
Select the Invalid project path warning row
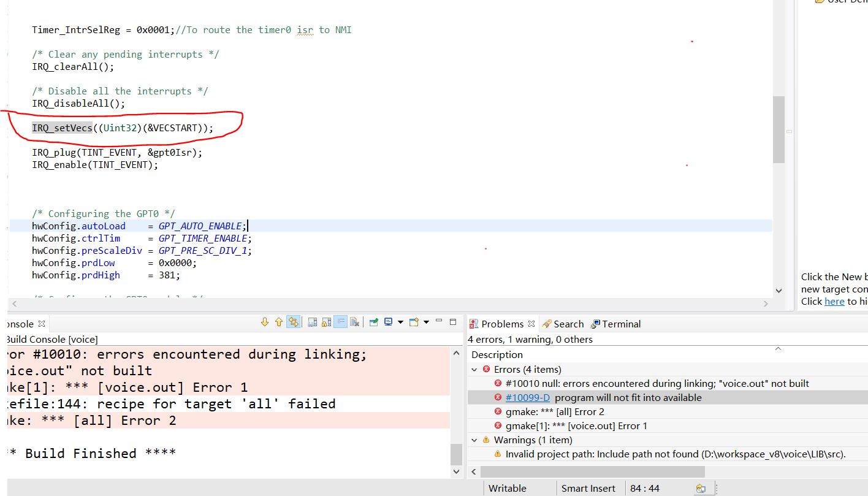[x=668, y=454]
